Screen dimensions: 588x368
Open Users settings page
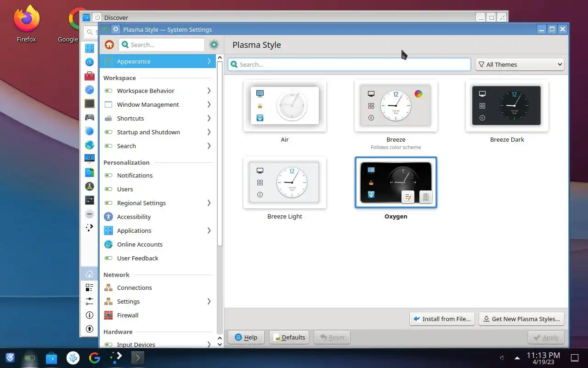click(x=158, y=189)
